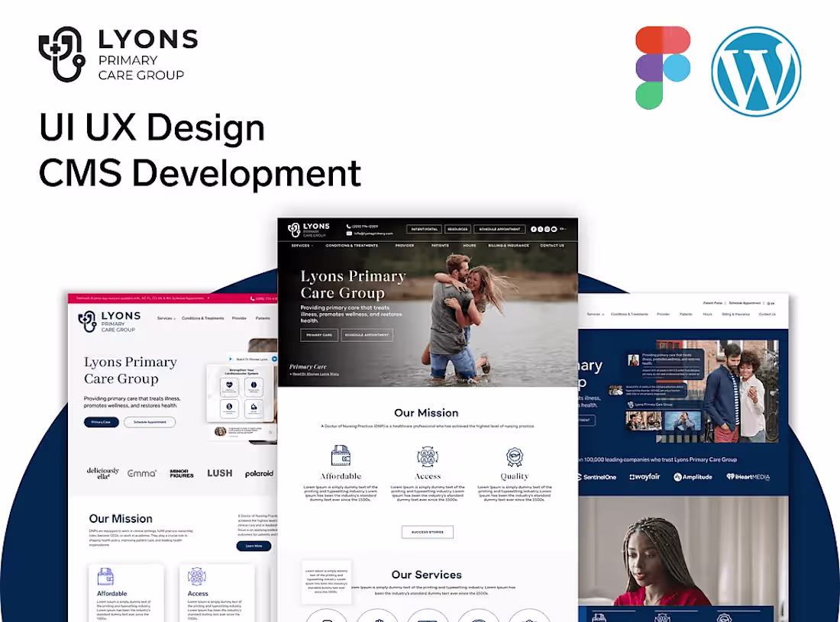Image resolution: width=840 pixels, height=622 pixels.
Task: Select Conditions & Treatments in the navigation
Action: 351,245
